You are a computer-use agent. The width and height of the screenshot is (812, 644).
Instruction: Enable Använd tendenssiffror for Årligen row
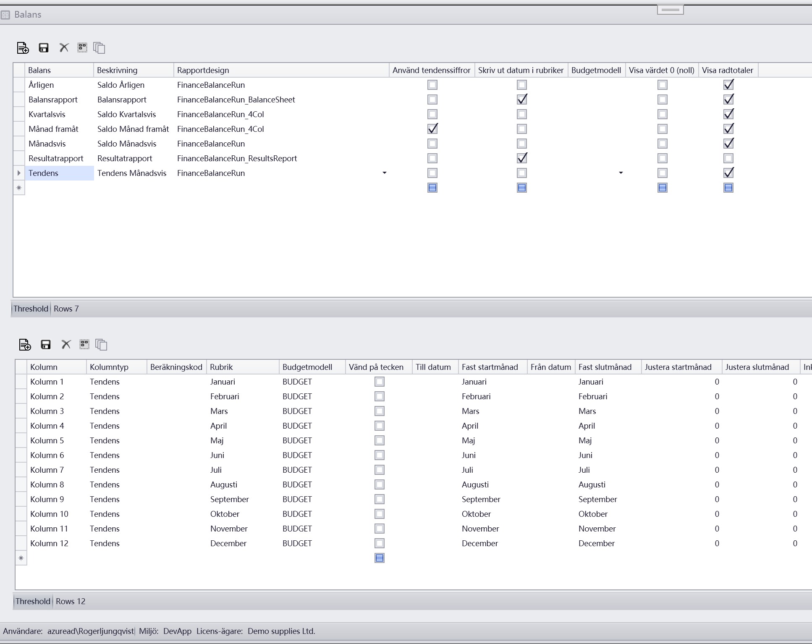click(x=432, y=85)
